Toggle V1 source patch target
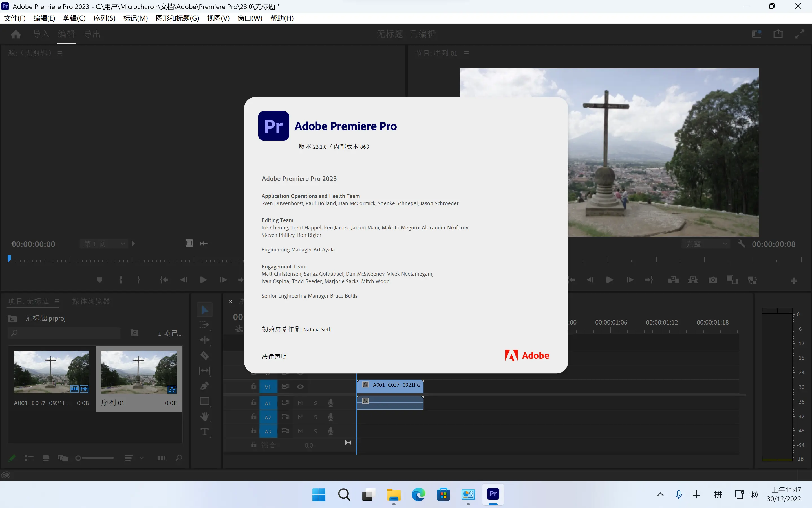Viewport: 812px width, 508px height. pyautogui.click(x=268, y=387)
